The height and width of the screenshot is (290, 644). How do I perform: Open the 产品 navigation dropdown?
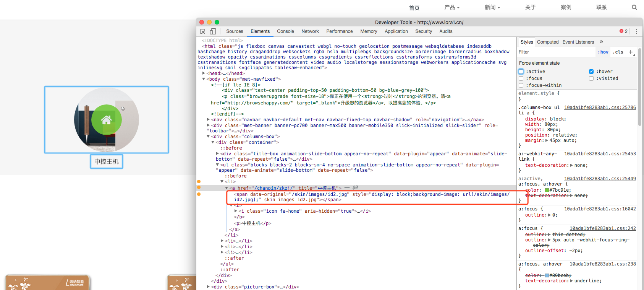point(452,7)
